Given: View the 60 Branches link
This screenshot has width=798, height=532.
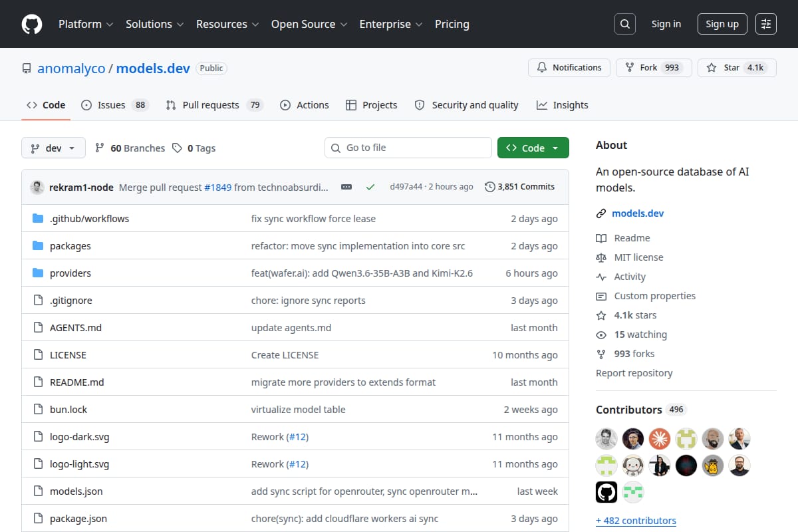Looking at the screenshot, I should pos(130,148).
